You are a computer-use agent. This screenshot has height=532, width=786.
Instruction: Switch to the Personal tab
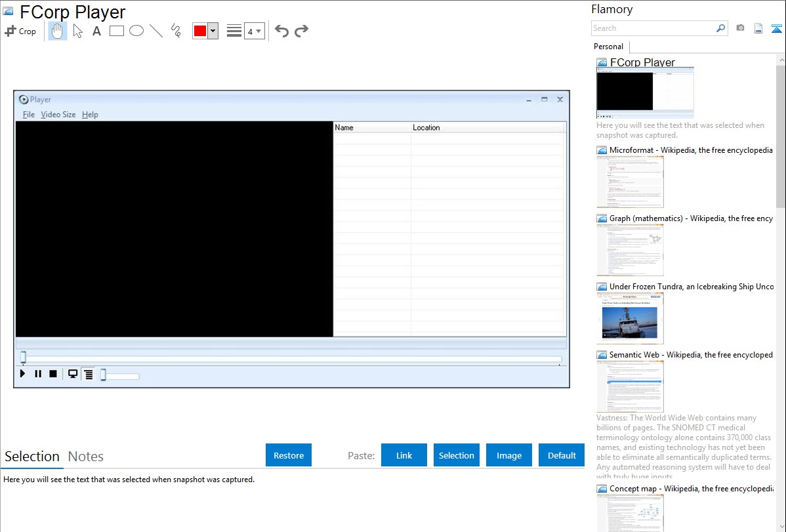click(x=609, y=47)
